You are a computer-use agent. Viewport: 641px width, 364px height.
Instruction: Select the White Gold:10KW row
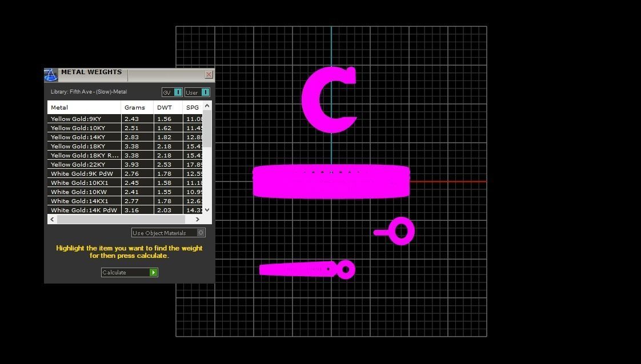(x=125, y=192)
